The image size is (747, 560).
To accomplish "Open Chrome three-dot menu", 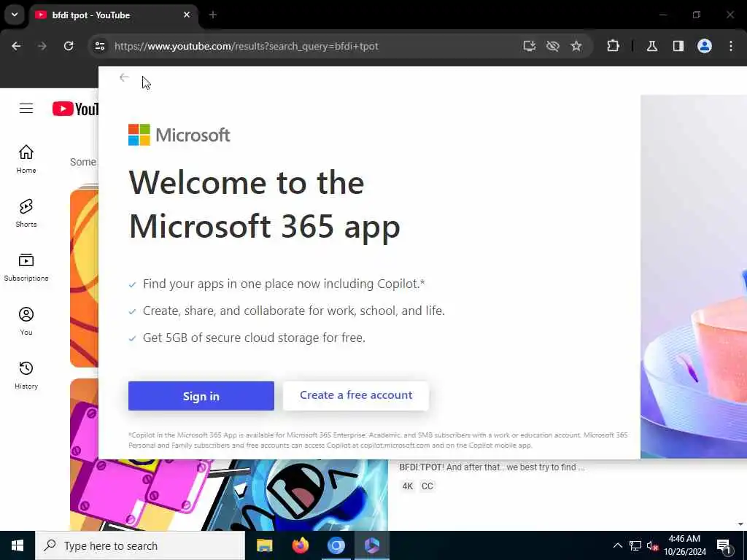I will click(x=731, y=46).
